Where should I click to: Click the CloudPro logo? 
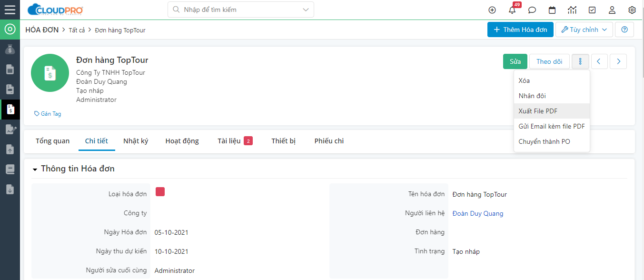pyautogui.click(x=55, y=10)
